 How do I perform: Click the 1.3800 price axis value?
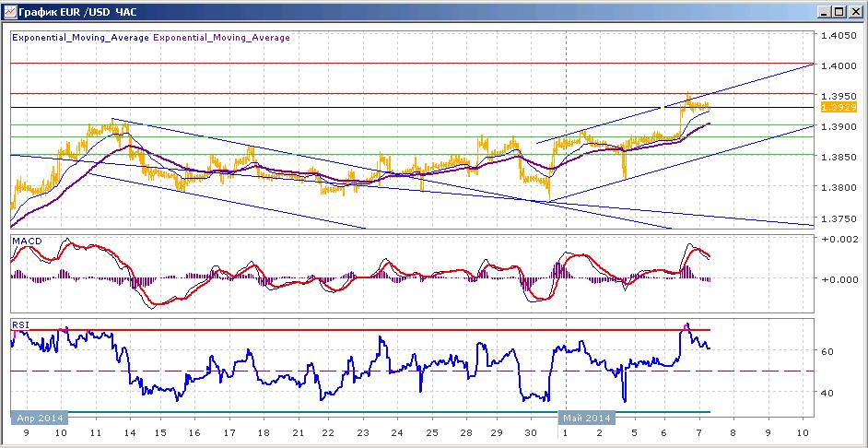tap(841, 188)
